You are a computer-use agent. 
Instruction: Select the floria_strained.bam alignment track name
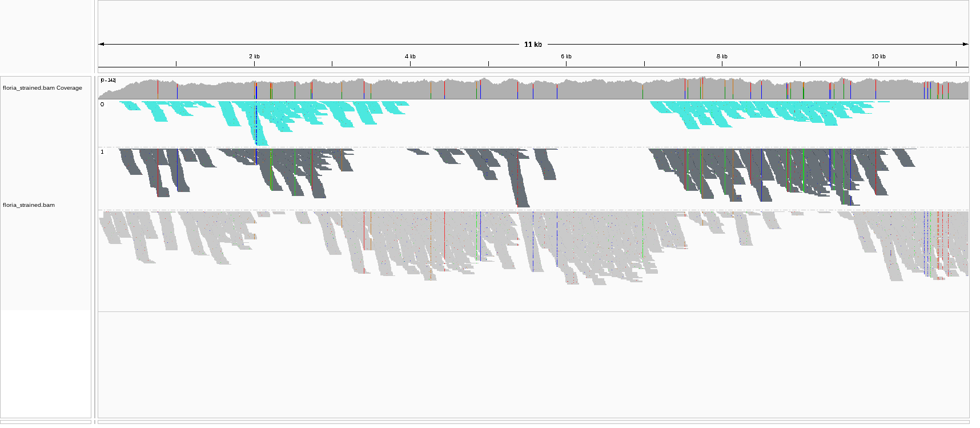(x=29, y=205)
